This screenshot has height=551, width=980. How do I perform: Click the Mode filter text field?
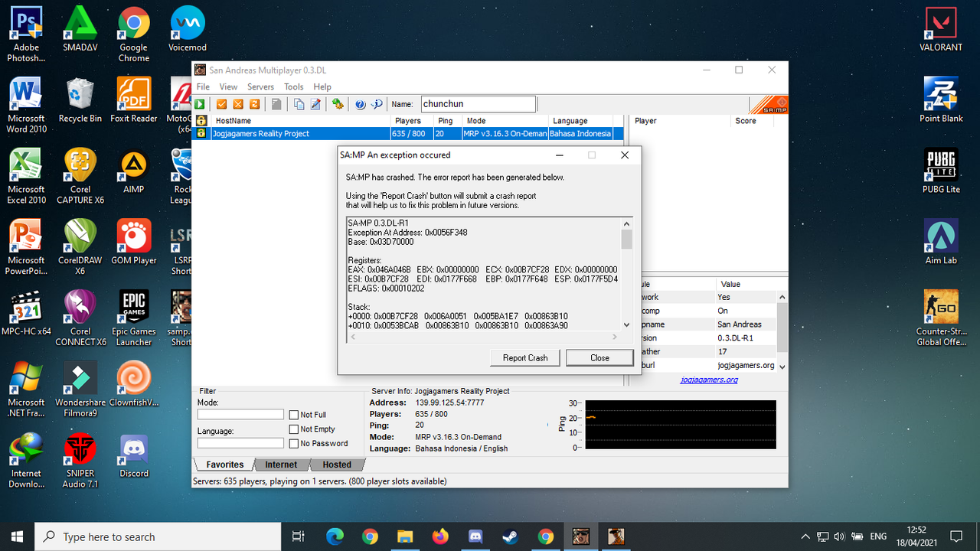click(240, 414)
